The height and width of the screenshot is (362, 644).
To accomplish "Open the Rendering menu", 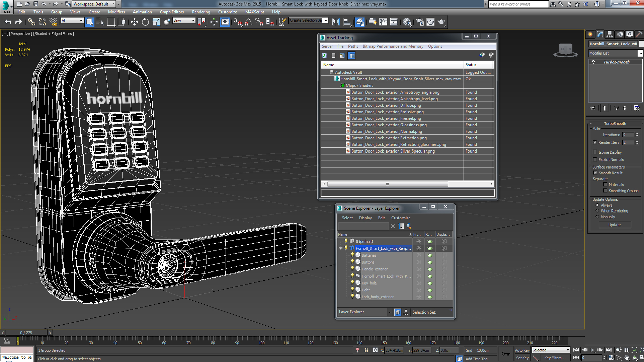I will click(x=201, y=12).
